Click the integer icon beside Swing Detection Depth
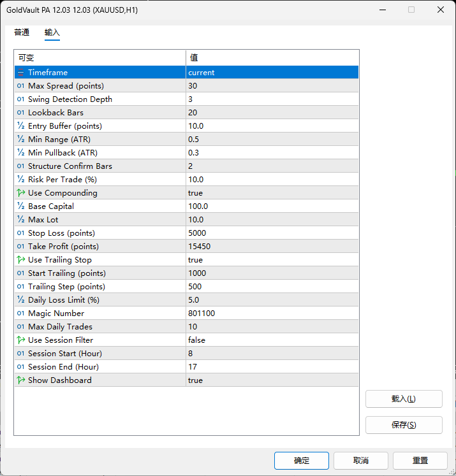Viewport: 456px width, 476px height. pyautogui.click(x=20, y=99)
